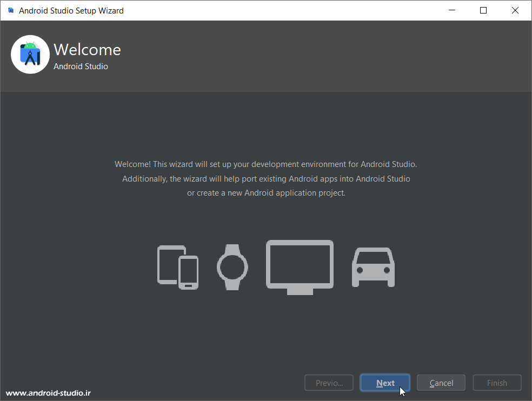Maximize the Setup Wizard window
Screen dimensions: 532x401
[x=483, y=10]
